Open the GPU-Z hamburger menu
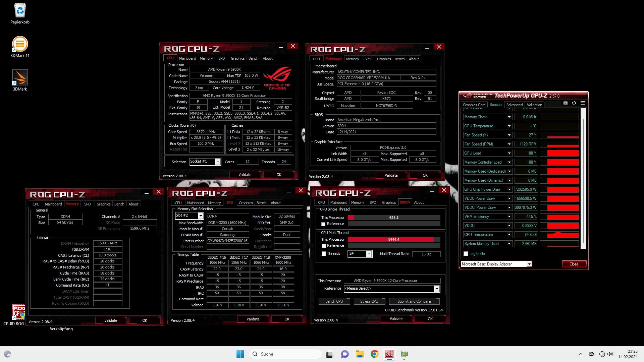The width and height of the screenshot is (644, 362). click(x=583, y=103)
